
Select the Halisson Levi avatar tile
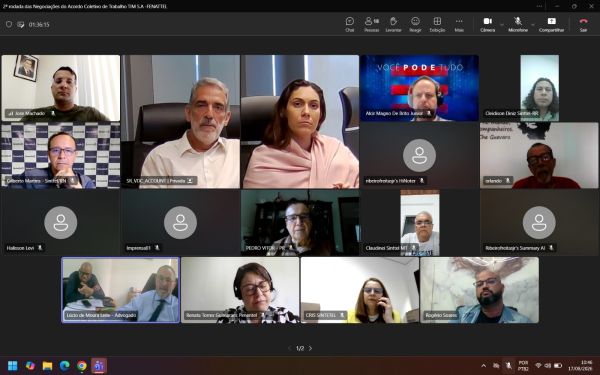(x=60, y=223)
